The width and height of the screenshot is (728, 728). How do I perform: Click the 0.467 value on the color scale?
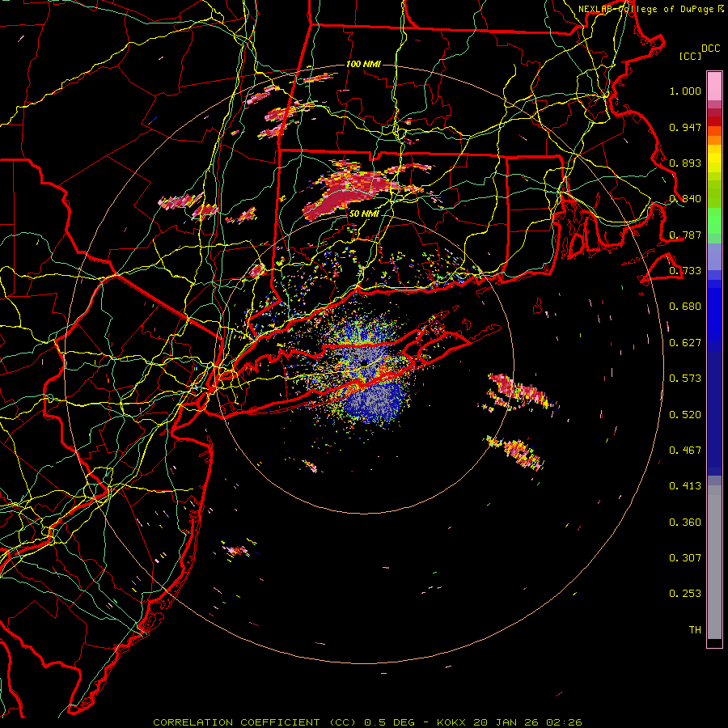pos(685,451)
